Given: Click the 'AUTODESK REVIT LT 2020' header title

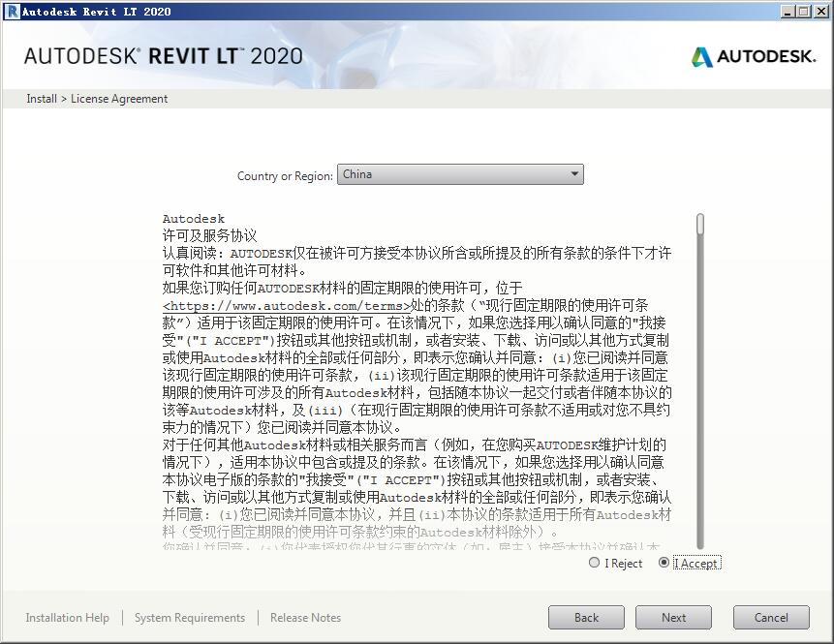Looking at the screenshot, I should pos(164,56).
